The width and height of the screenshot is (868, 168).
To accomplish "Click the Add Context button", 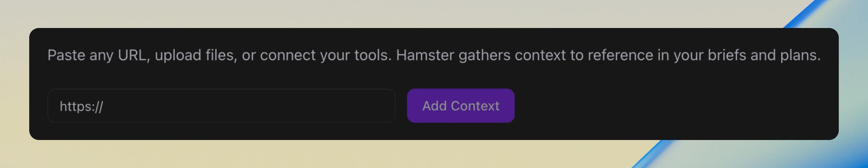I will click(x=461, y=106).
